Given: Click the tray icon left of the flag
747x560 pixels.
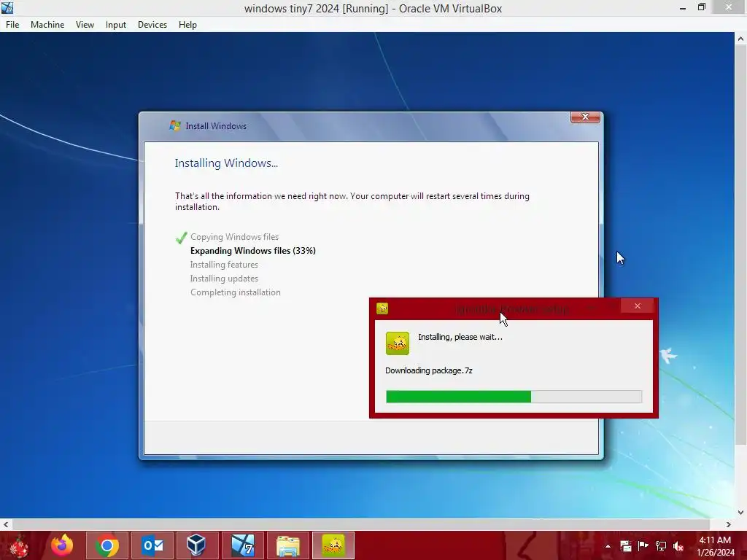Looking at the screenshot, I should click(625, 546).
